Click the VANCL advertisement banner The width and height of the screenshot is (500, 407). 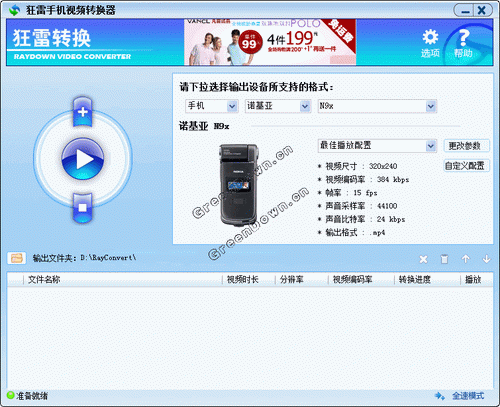coord(270,42)
